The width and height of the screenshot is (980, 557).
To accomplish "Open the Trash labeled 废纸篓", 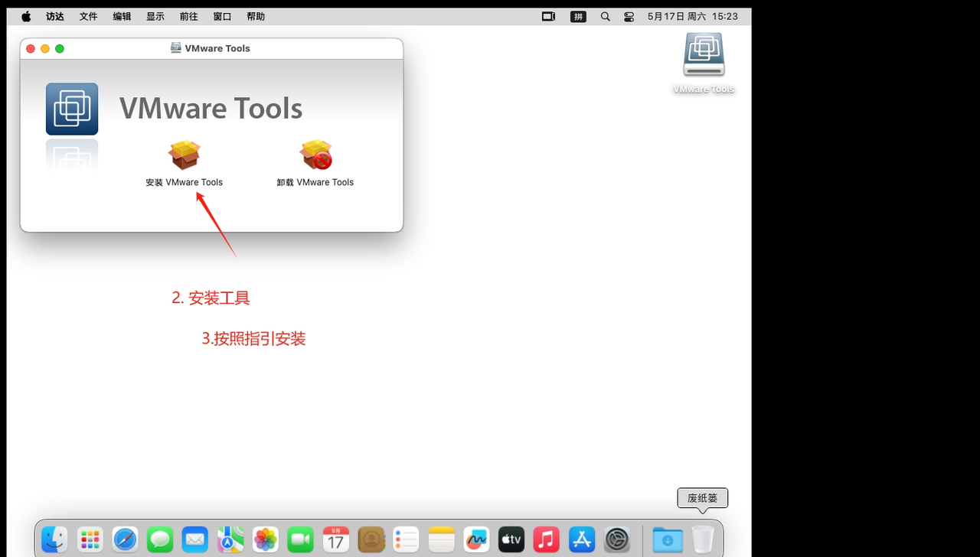I will [702, 539].
